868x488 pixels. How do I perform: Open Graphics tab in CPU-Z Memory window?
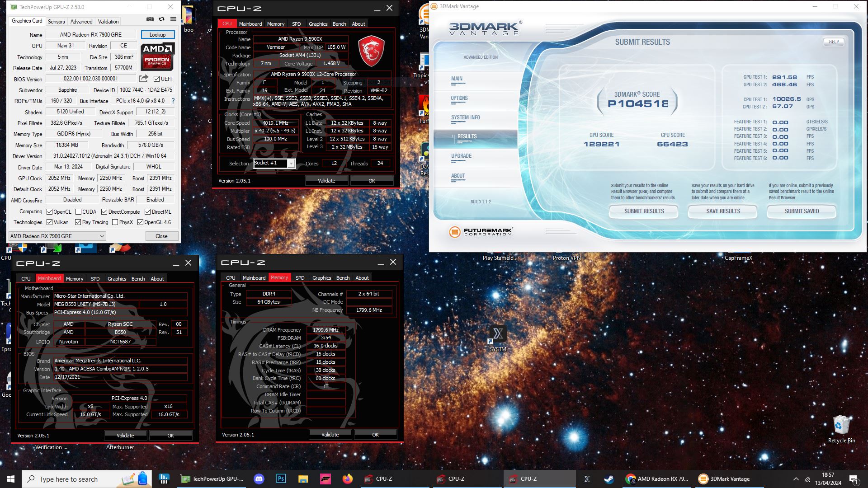point(321,278)
